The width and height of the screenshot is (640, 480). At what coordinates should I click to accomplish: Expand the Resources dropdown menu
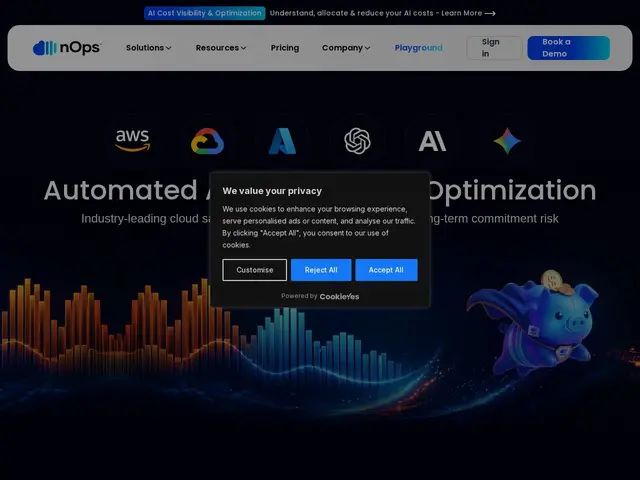pos(221,48)
